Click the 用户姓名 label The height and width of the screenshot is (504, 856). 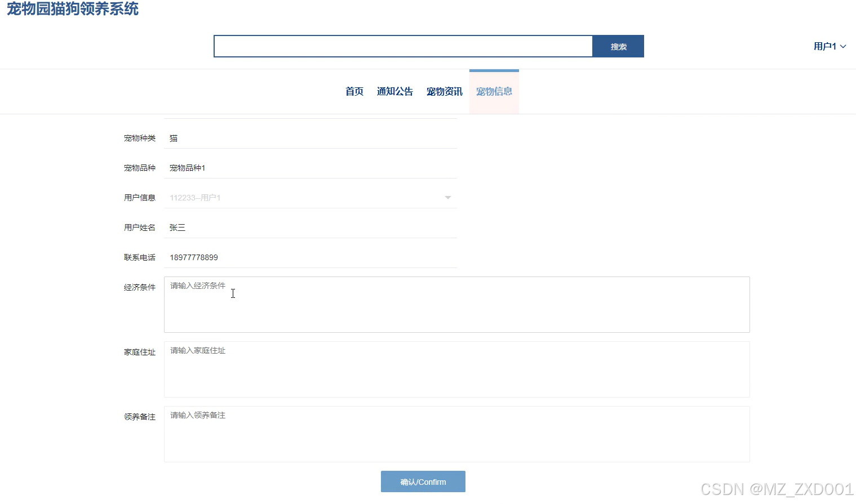[x=140, y=228]
